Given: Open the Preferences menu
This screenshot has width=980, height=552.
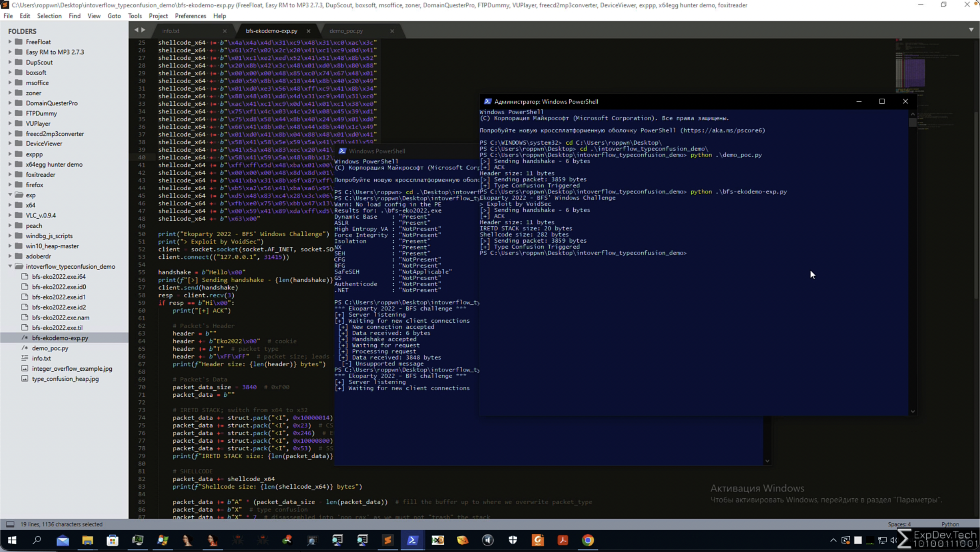Looking at the screenshot, I should pyautogui.click(x=191, y=16).
